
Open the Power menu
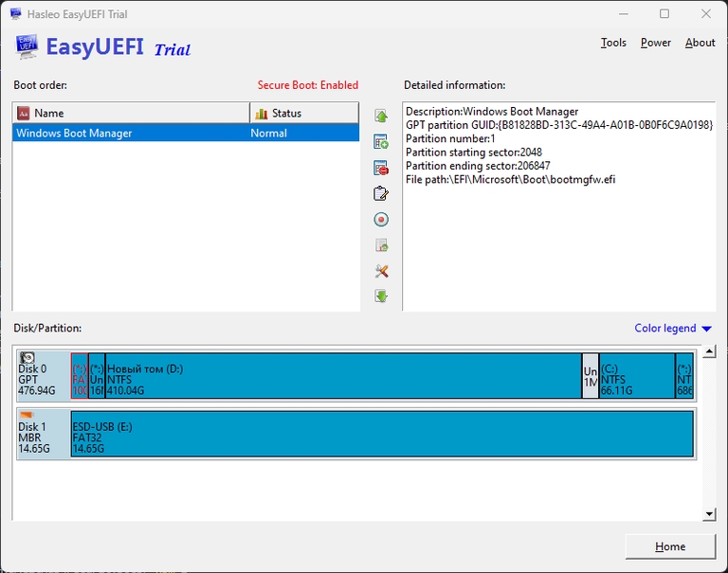point(655,43)
